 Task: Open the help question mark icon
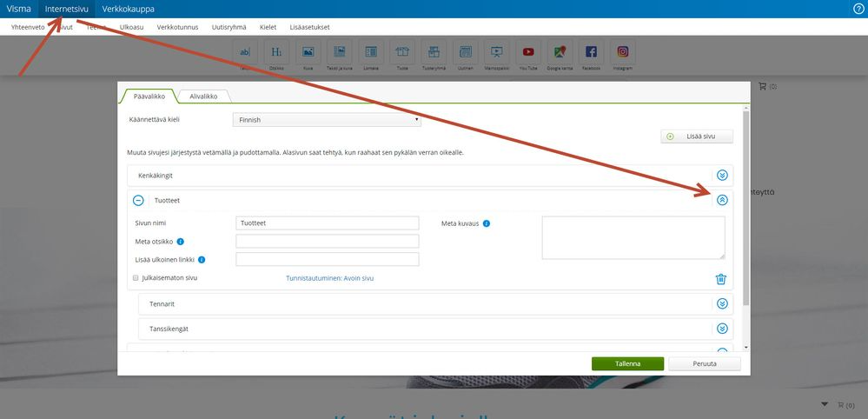pos(858,9)
